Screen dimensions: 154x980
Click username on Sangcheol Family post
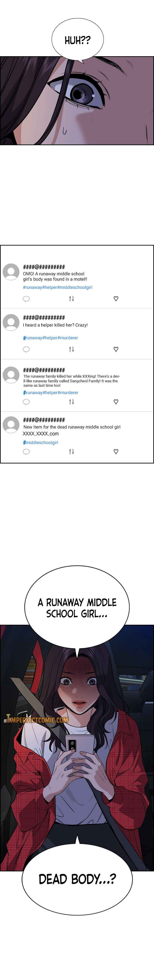pyautogui.click(x=44, y=370)
